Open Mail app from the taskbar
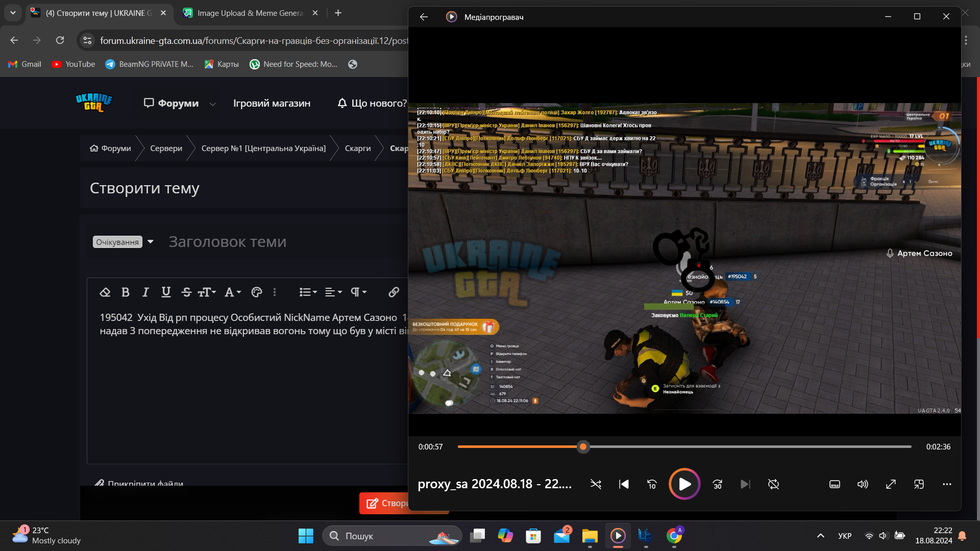Image resolution: width=980 pixels, height=551 pixels. click(561, 536)
